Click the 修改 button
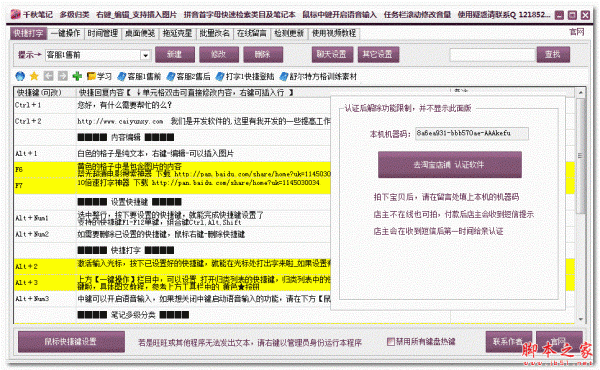Viewport: 600px width, 370px height. [219, 54]
